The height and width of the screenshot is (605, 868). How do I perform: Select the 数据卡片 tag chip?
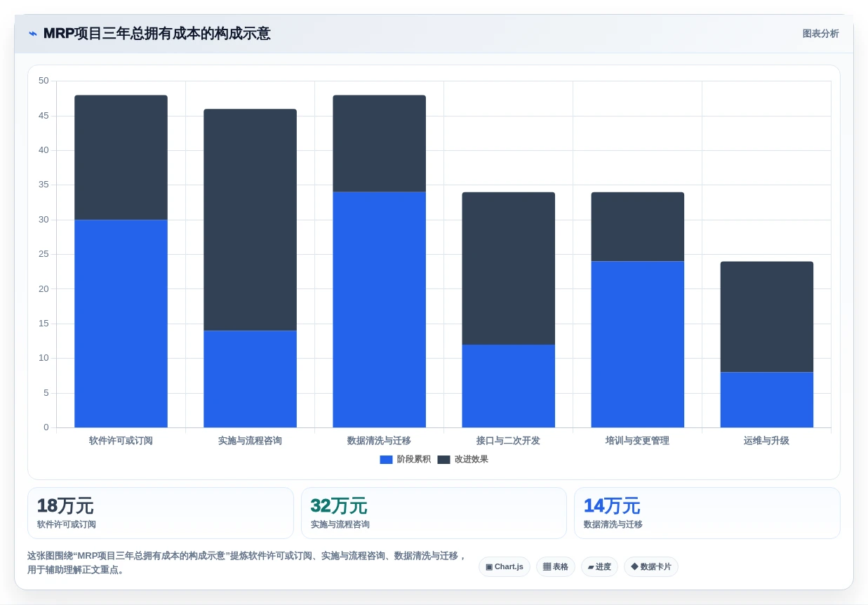point(651,566)
